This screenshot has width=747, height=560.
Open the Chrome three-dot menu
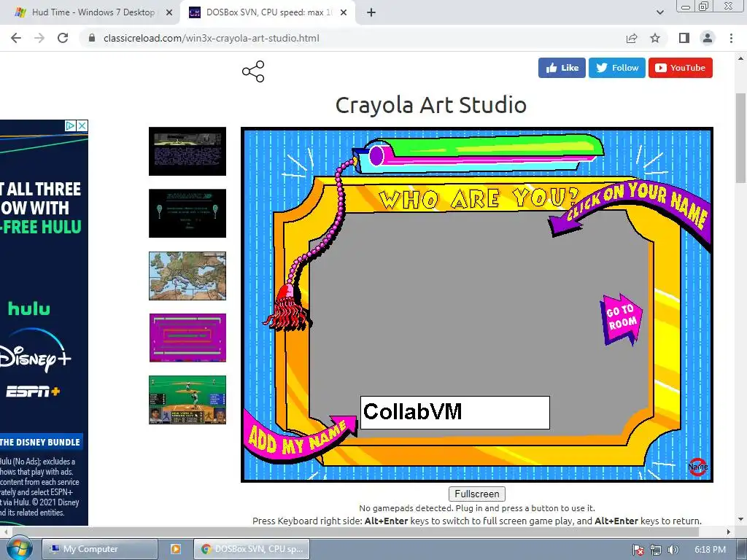click(x=731, y=38)
